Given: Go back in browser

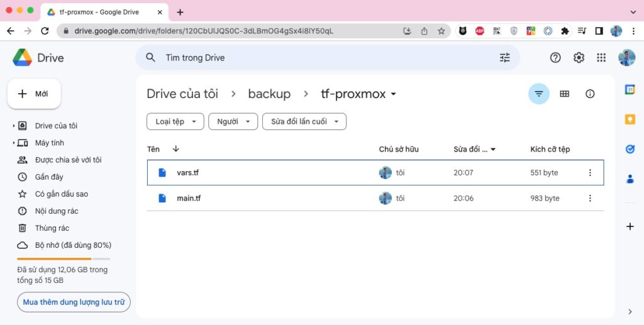Looking at the screenshot, I should [x=11, y=31].
